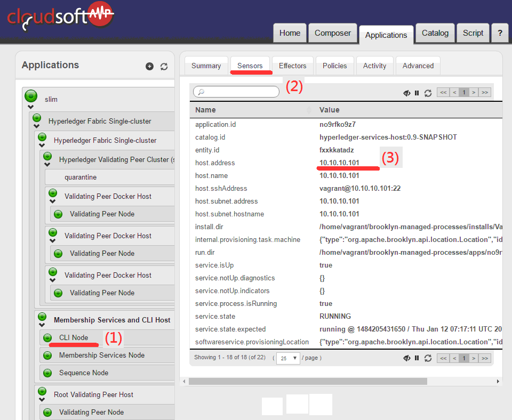This screenshot has width=512, height=420.
Task: Switch to the Effectors tab
Action: click(x=293, y=66)
